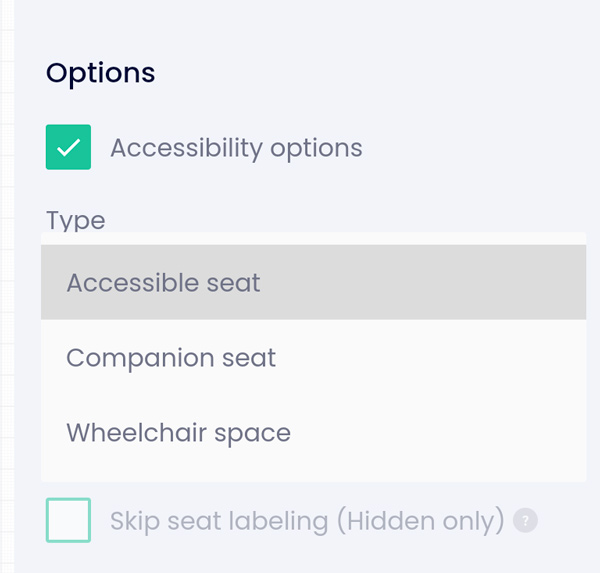Click the white checkmark in the green box
This screenshot has height=573, width=600.
pos(68,147)
